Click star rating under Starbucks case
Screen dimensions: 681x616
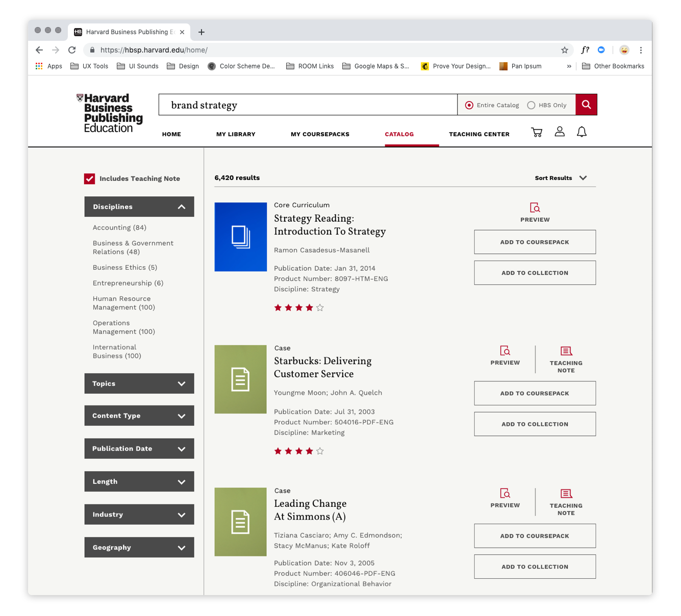tap(299, 451)
